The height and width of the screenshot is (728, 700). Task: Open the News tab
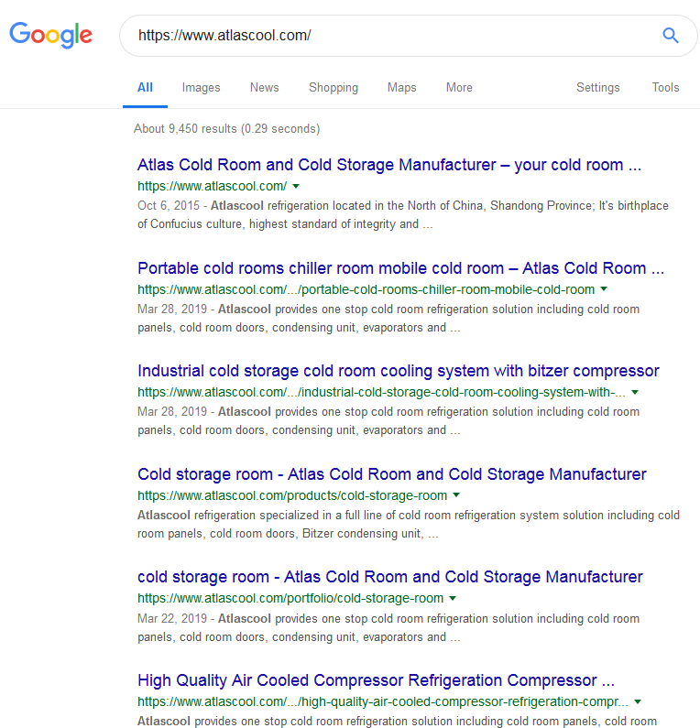pos(264,88)
